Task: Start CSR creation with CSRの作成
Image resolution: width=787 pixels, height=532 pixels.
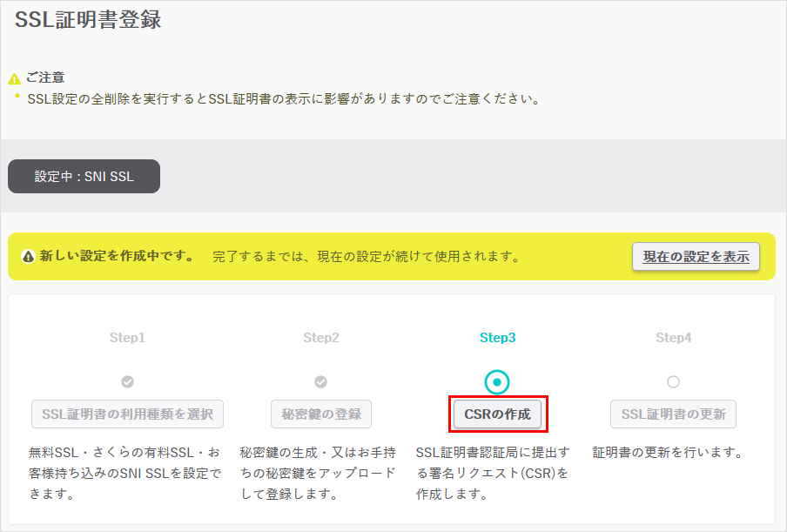Action: [498, 414]
